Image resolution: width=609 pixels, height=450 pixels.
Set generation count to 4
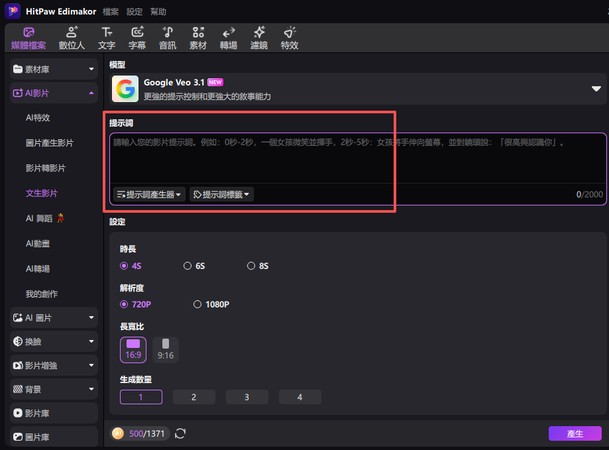click(x=300, y=397)
